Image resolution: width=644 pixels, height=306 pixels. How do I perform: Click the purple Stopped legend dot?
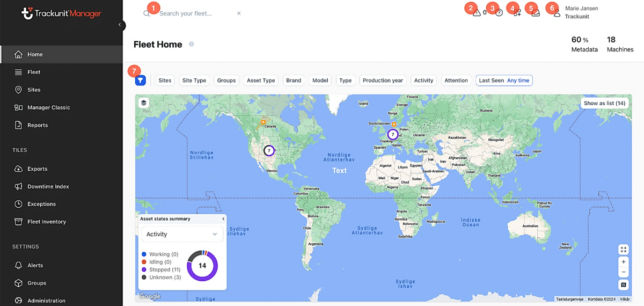pyautogui.click(x=144, y=270)
